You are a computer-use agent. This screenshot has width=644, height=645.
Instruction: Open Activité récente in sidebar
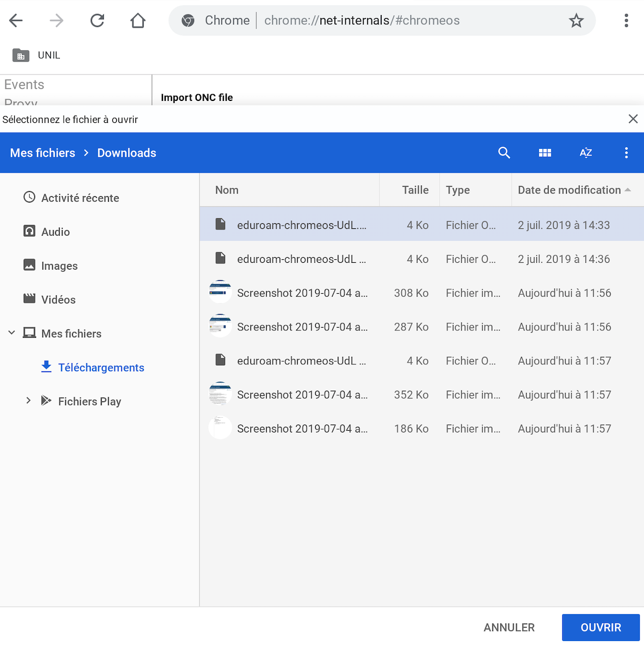tap(80, 198)
